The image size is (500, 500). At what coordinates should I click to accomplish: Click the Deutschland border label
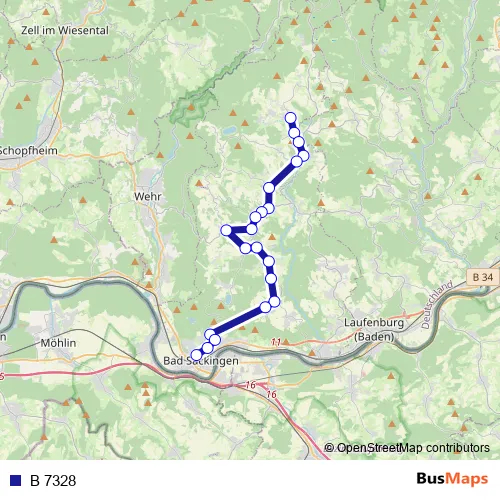437,305
